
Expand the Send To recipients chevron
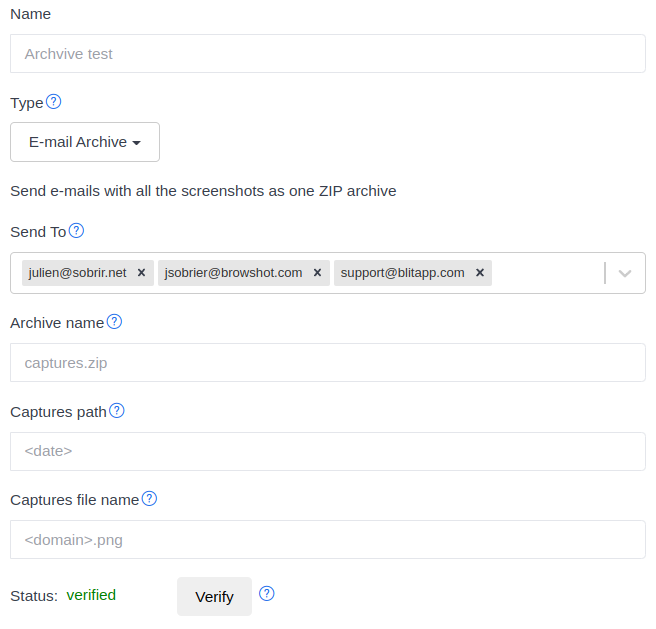[625, 274]
